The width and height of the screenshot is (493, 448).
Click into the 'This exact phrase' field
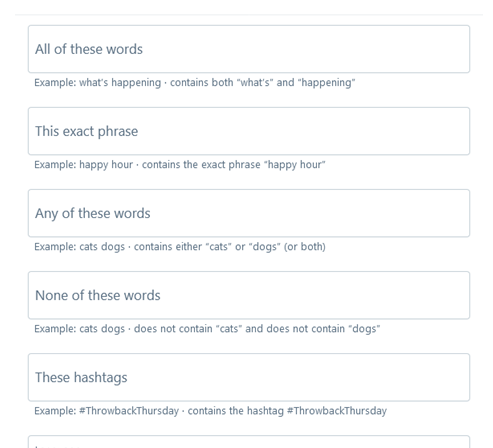(x=249, y=131)
